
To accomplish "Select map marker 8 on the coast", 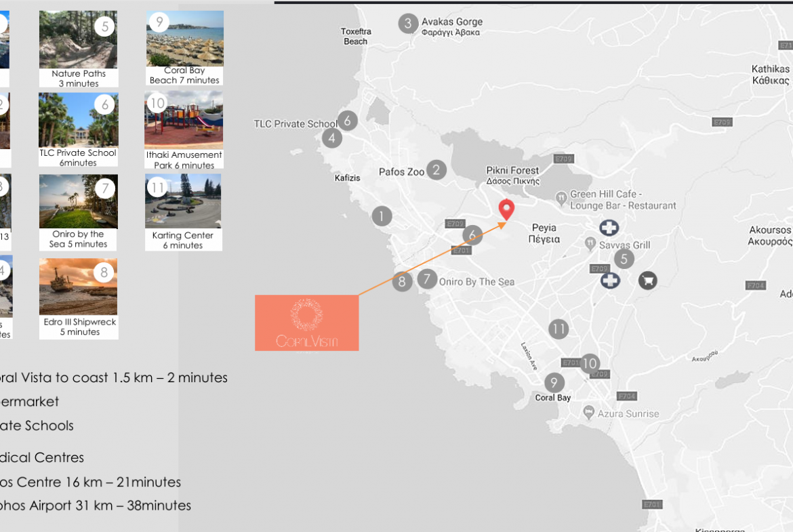I will (x=402, y=282).
